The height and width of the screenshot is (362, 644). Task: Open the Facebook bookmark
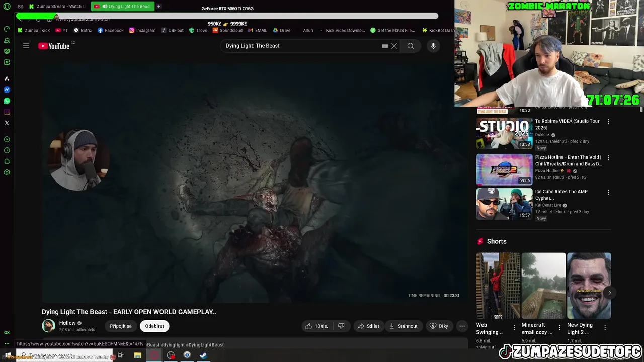[111, 30]
